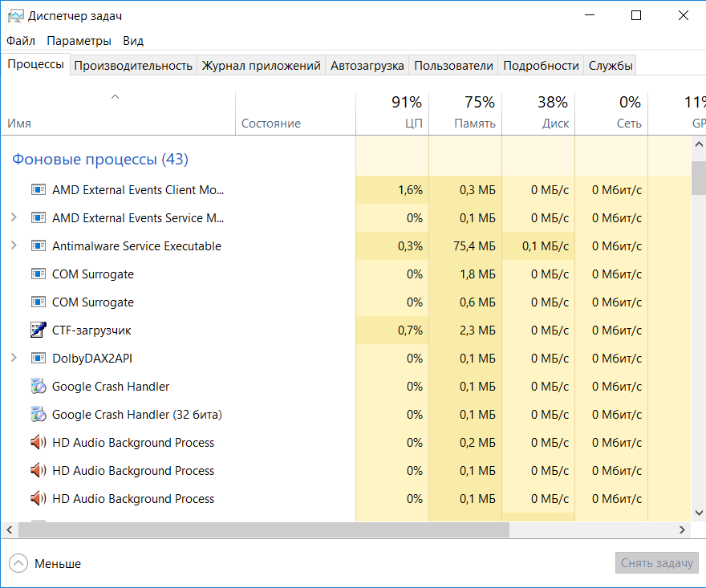This screenshot has width=706, height=588.
Task: Click the circle arrow icon next to Меньше
Action: pos(18,563)
